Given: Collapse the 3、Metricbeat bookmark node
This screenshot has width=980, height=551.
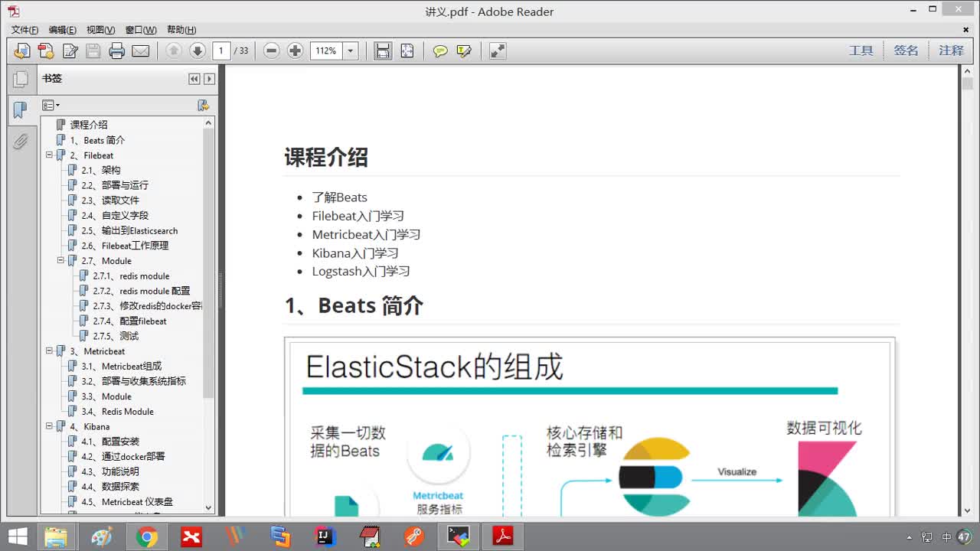Looking at the screenshot, I should coord(49,351).
